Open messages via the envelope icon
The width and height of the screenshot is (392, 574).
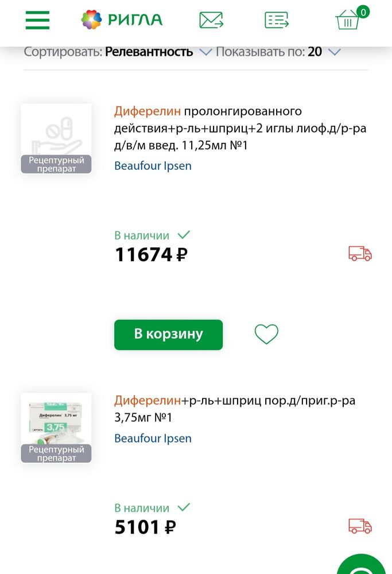(x=211, y=19)
